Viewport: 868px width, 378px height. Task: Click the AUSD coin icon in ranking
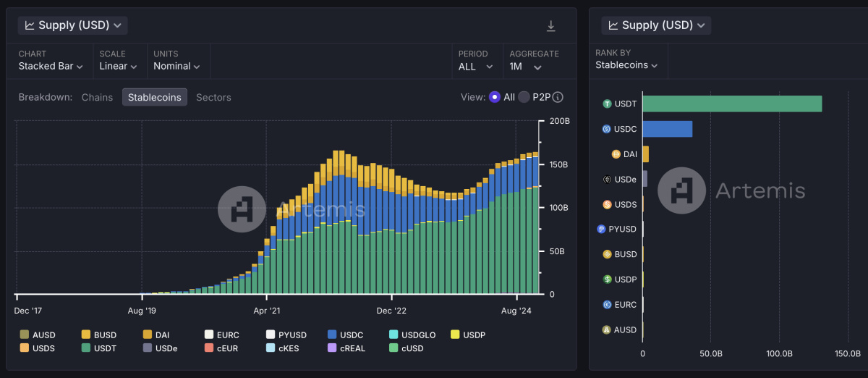coord(607,329)
